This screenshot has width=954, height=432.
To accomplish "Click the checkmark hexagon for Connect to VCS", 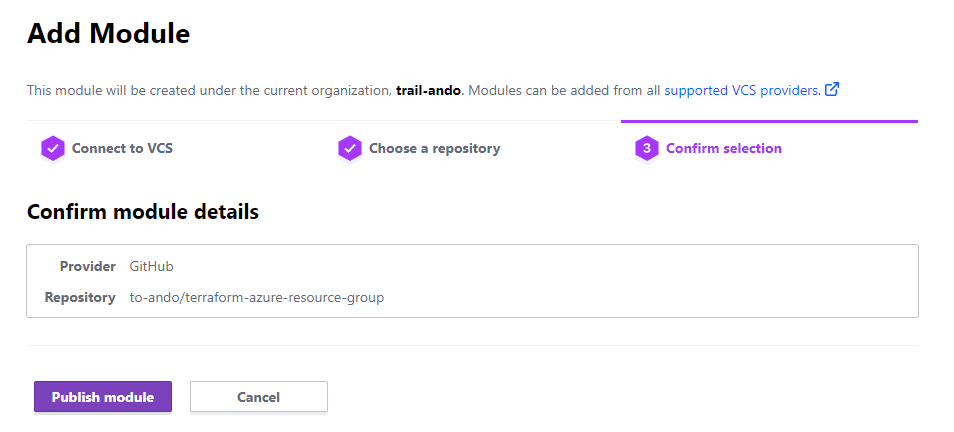I will click(53, 148).
